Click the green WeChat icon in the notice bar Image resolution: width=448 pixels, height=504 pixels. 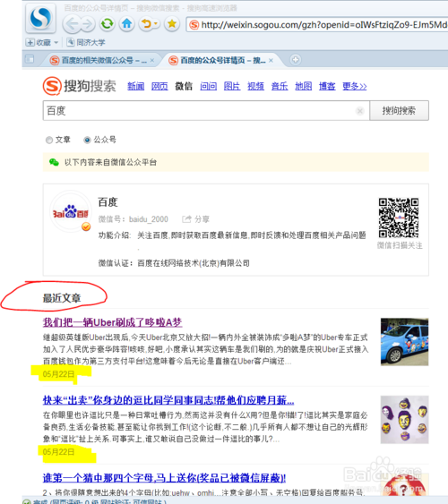(54, 162)
